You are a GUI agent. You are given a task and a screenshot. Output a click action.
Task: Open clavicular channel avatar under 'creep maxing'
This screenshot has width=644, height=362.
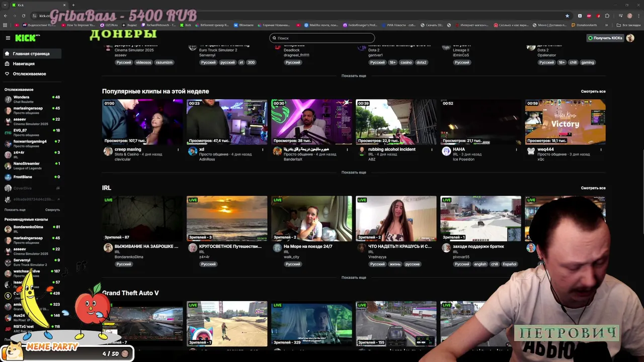coord(108,151)
